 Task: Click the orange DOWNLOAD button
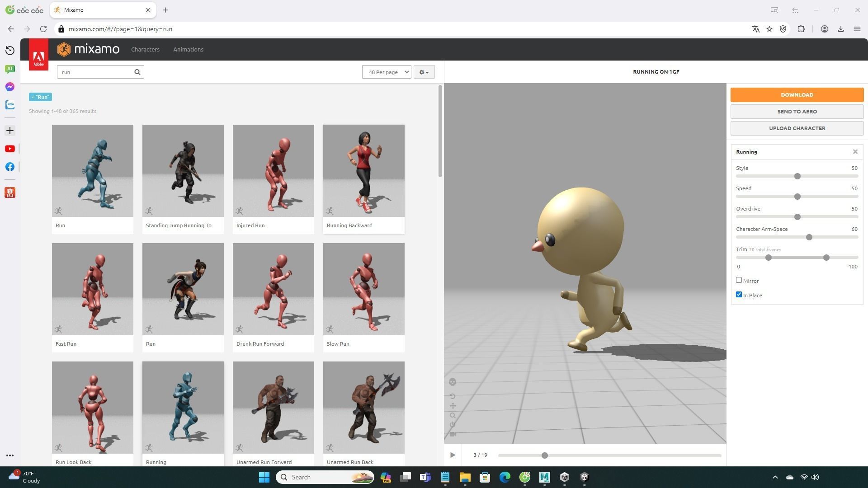pos(797,95)
